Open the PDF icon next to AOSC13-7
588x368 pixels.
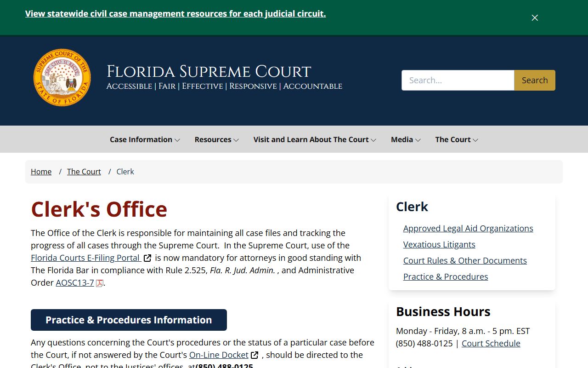tap(99, 283)
